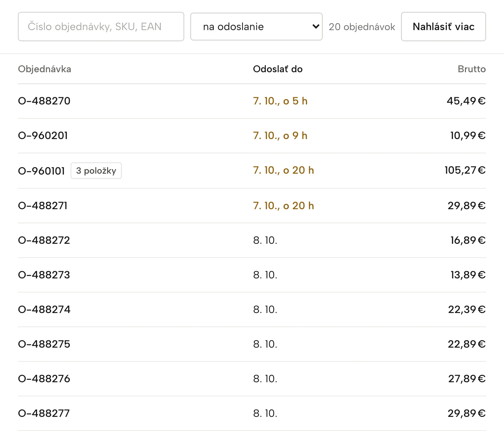Click the 45,49 € amount
Image resolution: width=504 pixels, height=431 pixels.
(466, 101)
